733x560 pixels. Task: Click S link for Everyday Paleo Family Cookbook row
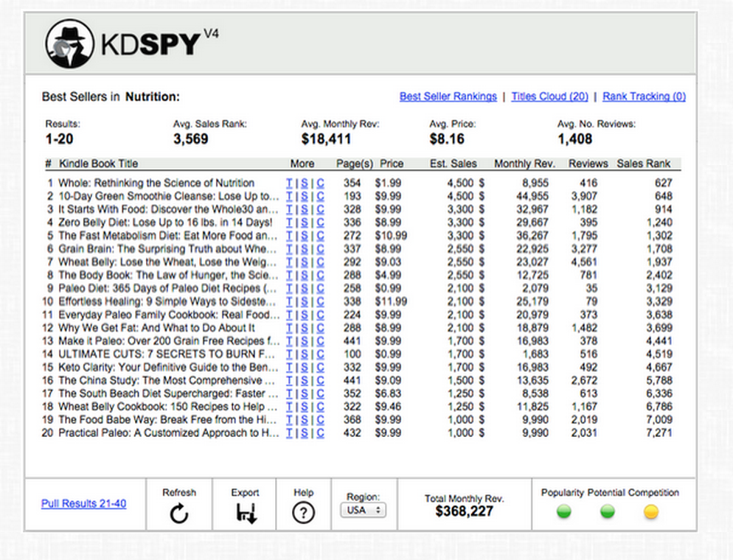coord(305,315)
